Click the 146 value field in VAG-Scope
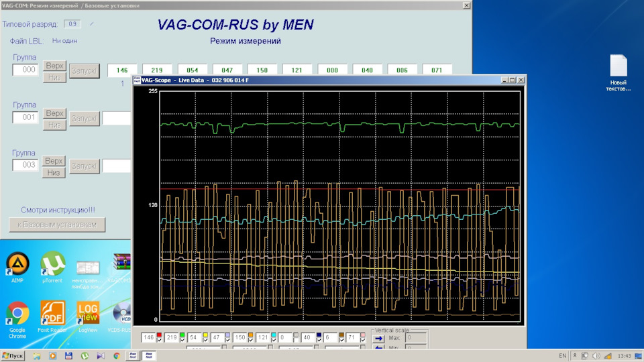644x362 pixels. [x=148, y=337]
